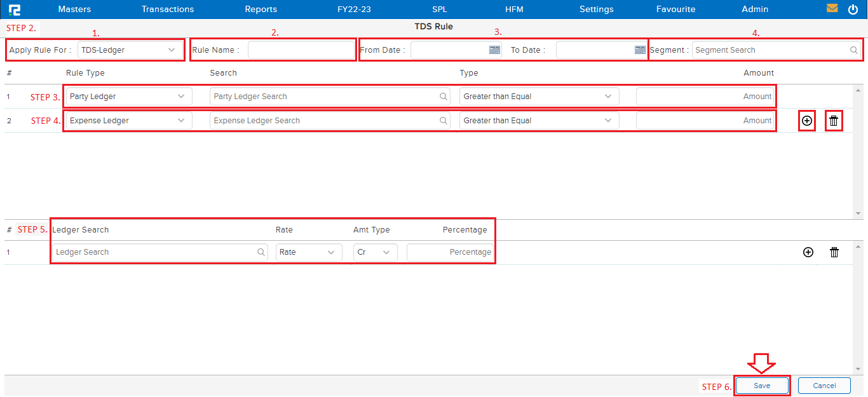Click inside the Rule Name field
The height and width of the screenshot is (397, 868).
pos(301,50)
